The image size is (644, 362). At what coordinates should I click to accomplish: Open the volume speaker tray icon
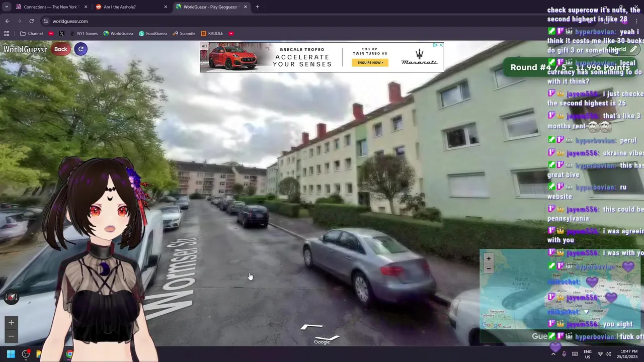tap(608, 354)
